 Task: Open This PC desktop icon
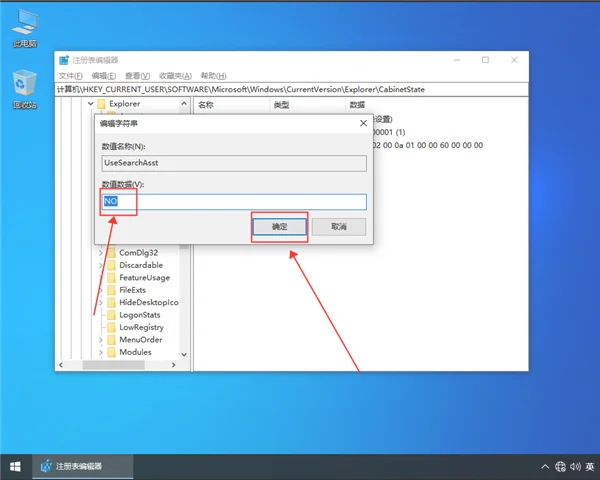click(x=25, y=28)
